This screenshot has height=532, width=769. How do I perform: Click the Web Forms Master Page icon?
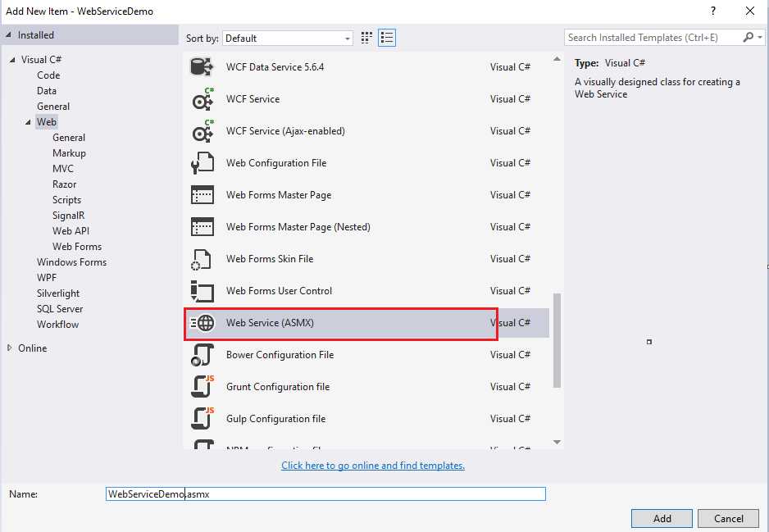202,194
